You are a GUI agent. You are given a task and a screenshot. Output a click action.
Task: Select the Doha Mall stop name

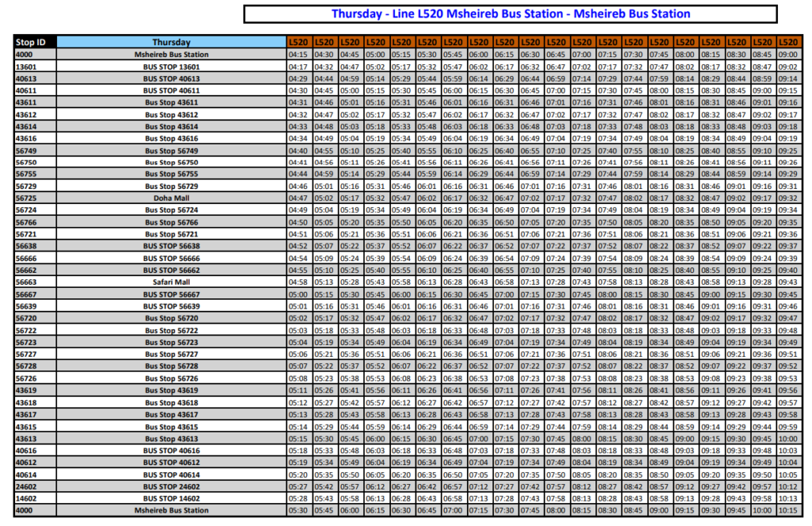click(x=171, y=198)
